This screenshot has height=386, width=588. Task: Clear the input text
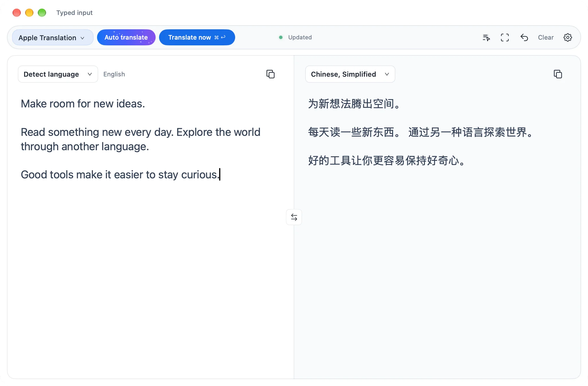coord(546,37)
